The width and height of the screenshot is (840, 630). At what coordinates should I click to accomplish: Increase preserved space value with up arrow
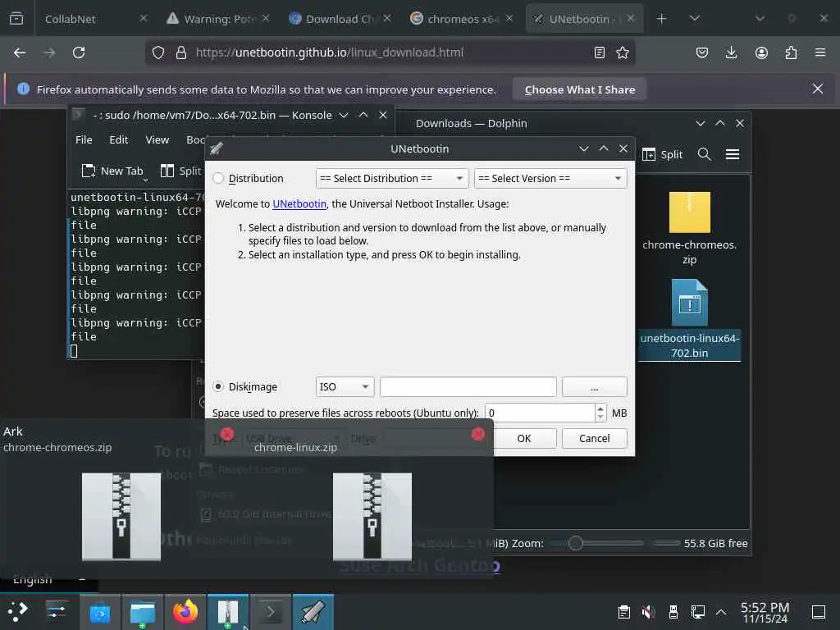tap(600, 409)
